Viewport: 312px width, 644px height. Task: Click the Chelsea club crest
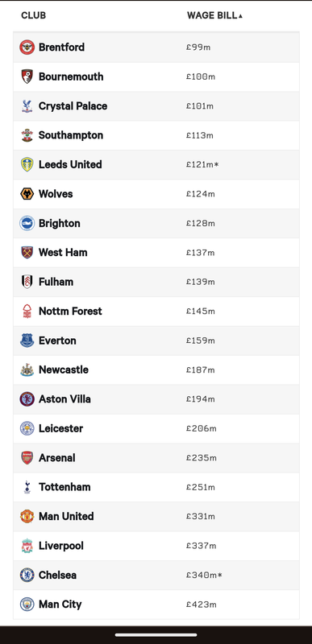[x=27, y=575]
